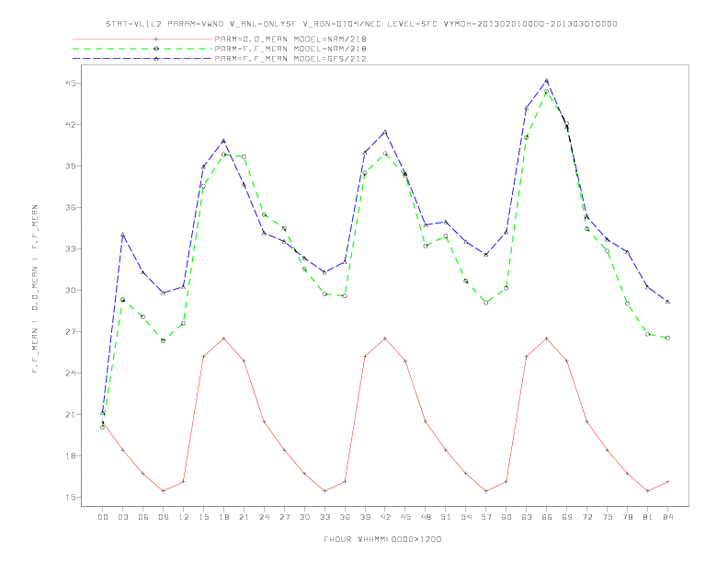The image size is (728, 563).
Task: Click the x-axis tick label 66
Action: coord(547,517)
